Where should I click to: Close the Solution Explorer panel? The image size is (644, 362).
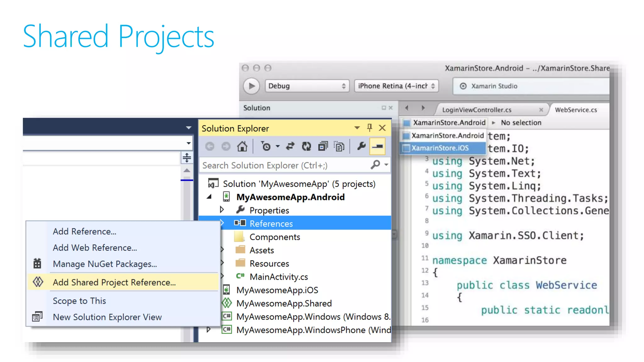pyautogui.click(x=382, y=128)
